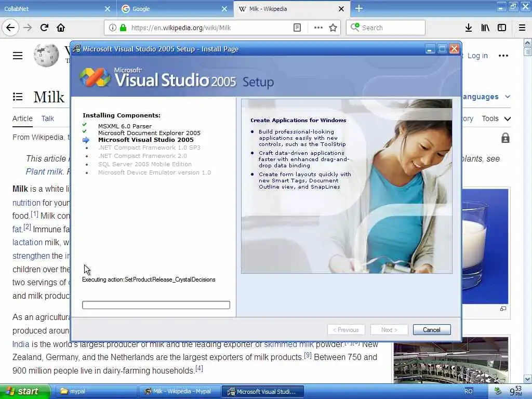
Task: Click the system tray icon beside the clock
Action: pos(497,391)
